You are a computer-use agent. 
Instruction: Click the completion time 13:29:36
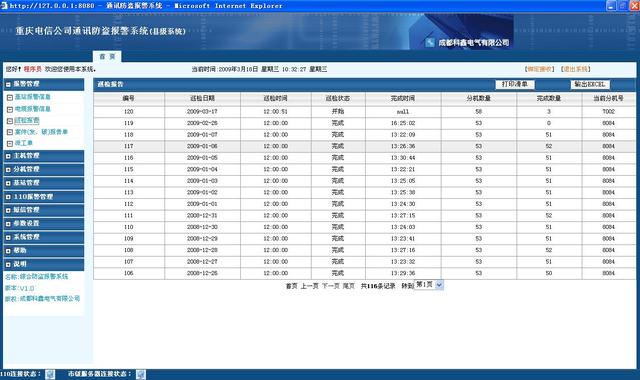[x=403, y=273]
